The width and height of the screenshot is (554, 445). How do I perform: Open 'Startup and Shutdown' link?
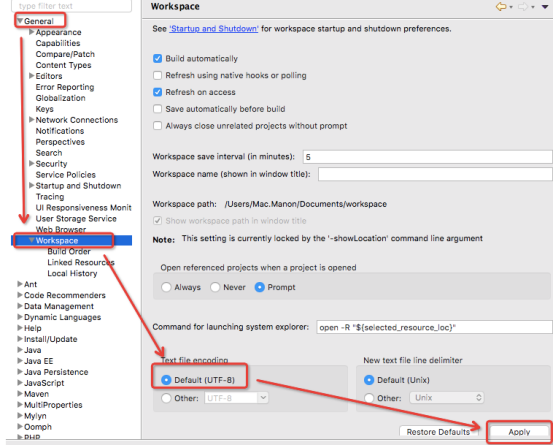coord(214,29)
